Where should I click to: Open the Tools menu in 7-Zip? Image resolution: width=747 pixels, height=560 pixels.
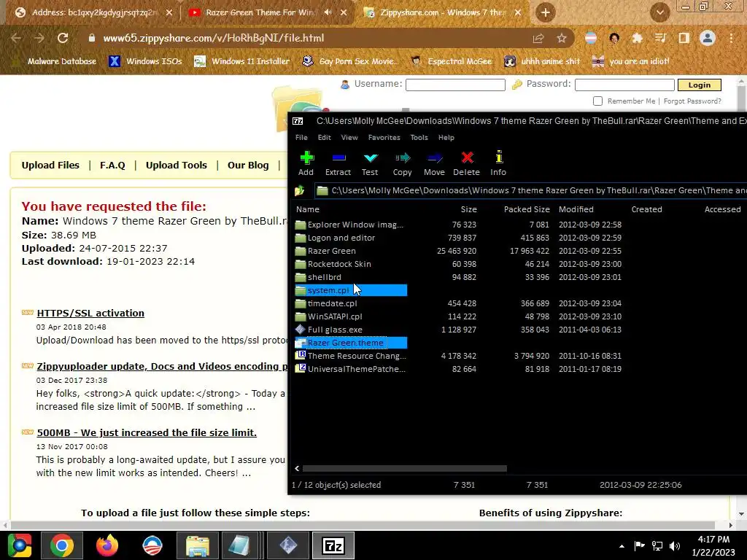[419, 138]
